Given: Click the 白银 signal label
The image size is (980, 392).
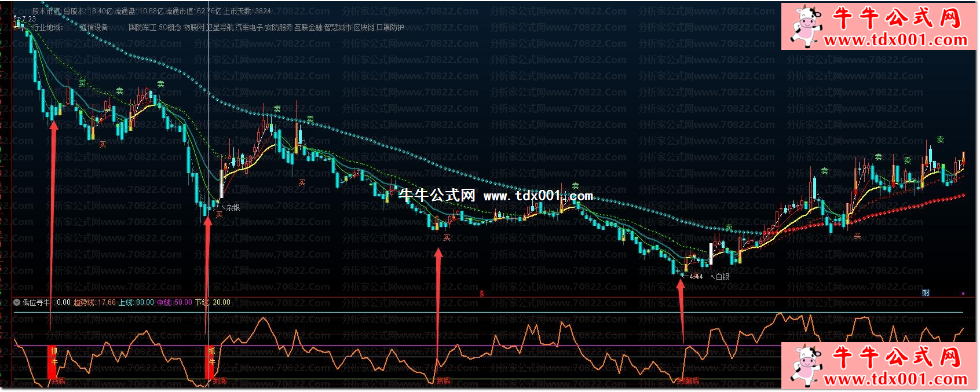Looking at the screenshot, I should (x=722, y=277).
